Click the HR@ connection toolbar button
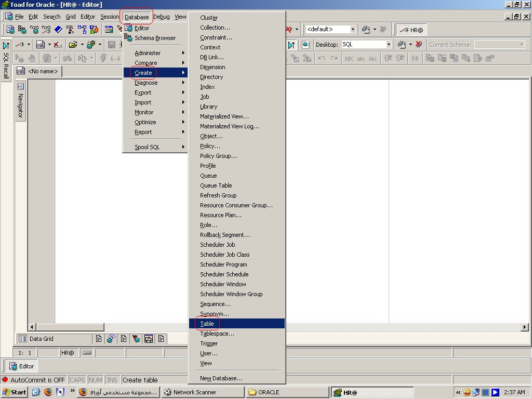 [411, 30]
